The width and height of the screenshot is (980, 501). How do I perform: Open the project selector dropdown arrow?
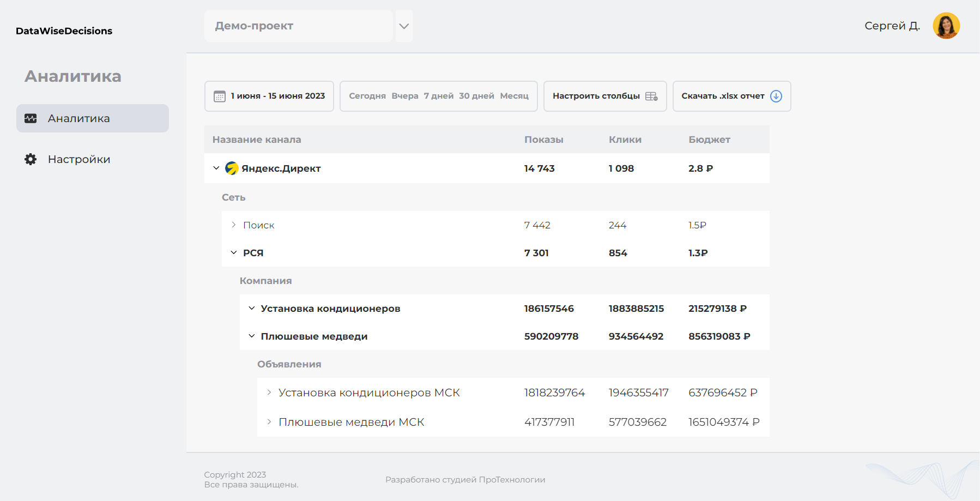pyautogui.click(x=404, y=26)
